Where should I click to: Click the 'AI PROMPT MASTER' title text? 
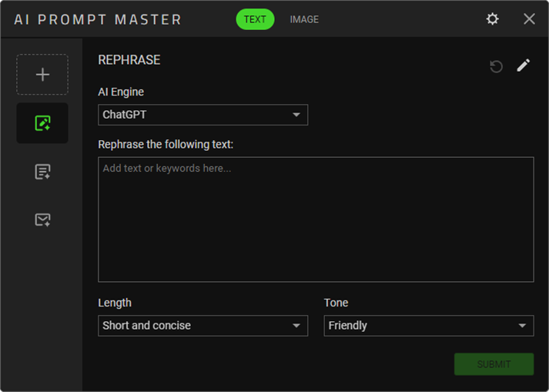[98, 19]
